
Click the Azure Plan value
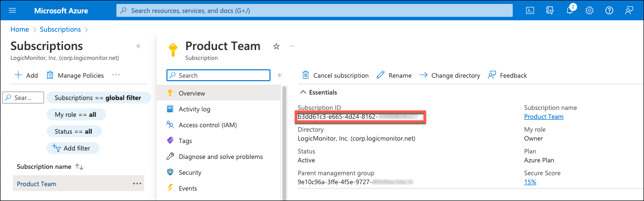point(539,160)
